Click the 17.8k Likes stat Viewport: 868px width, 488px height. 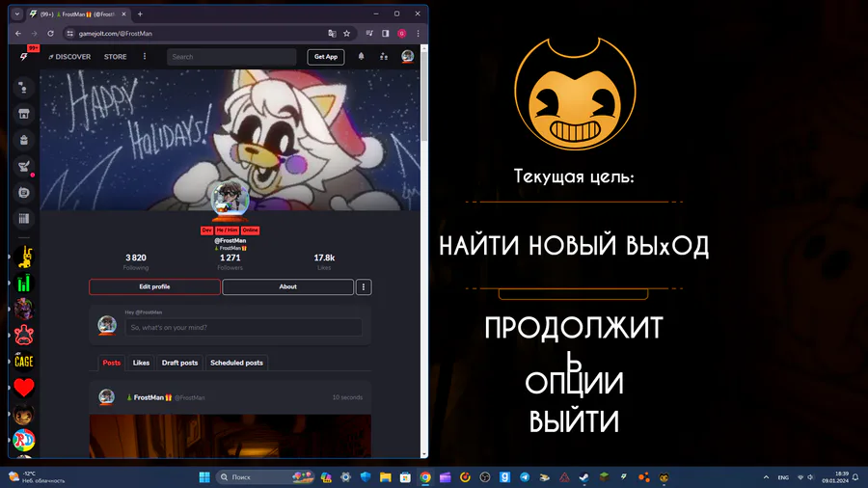pos(324,261)
